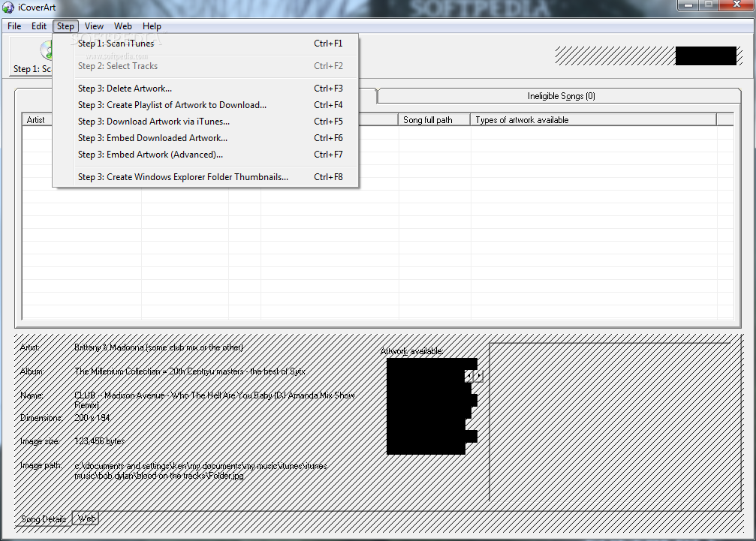Click the '123,456 bytes' image size value
Image resolution: width=756 pixels, height=541 pixels.
99,440
